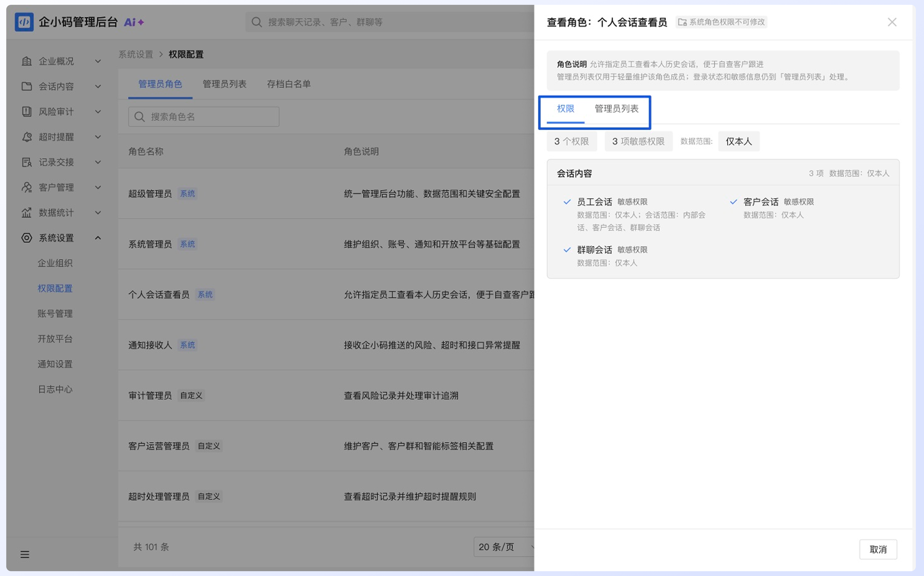Switch to panel's 管理员列表 tab
The height and width of the screenshot is (576, 924).
(x=616, y=109)
